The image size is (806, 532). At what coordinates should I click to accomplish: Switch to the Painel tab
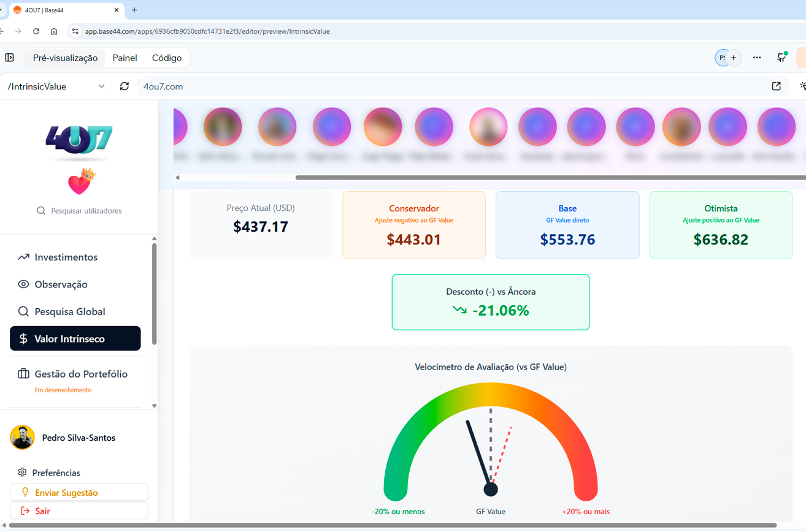[x=125, y=58]
